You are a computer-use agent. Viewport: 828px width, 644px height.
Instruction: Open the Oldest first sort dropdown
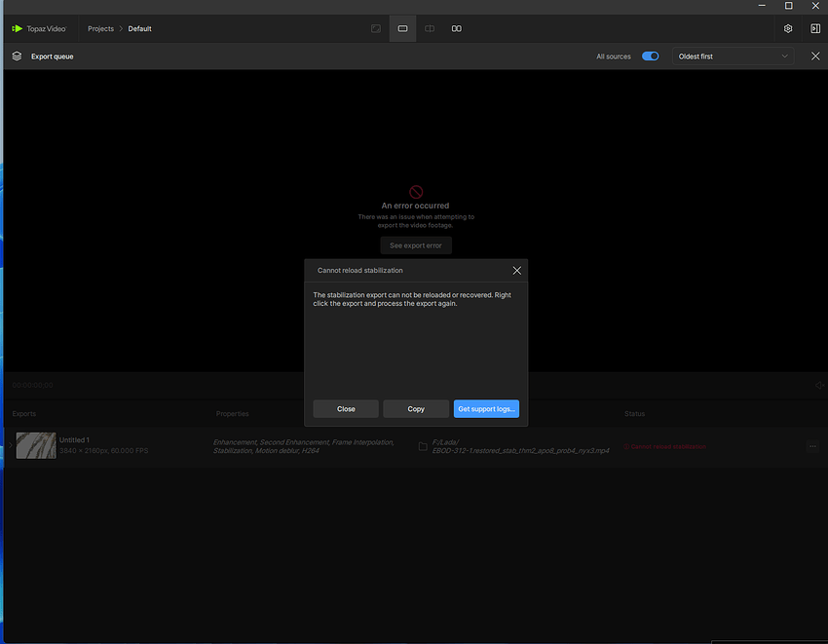(x=733, y=56)
